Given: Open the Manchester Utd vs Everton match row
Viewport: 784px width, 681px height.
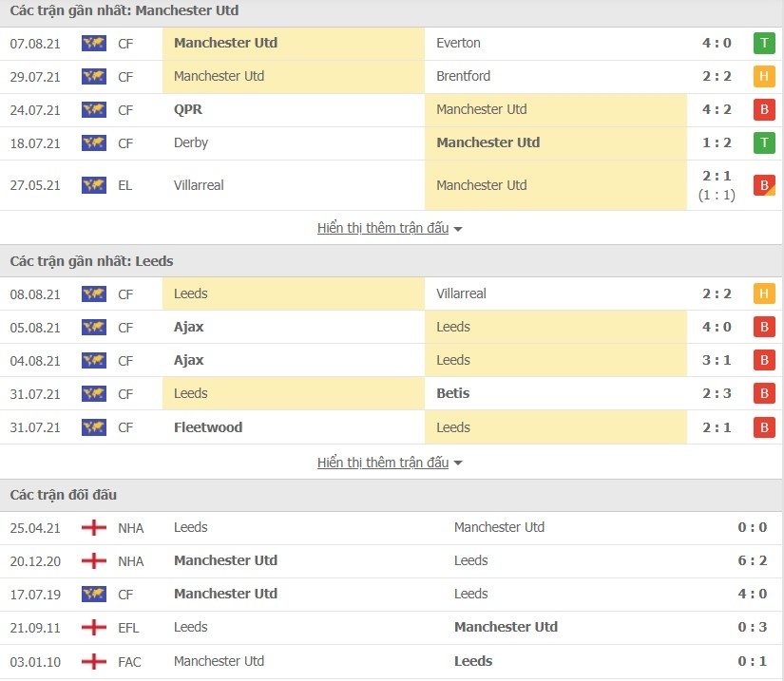Looking at the screenshot, I should (x=391, y=44).
